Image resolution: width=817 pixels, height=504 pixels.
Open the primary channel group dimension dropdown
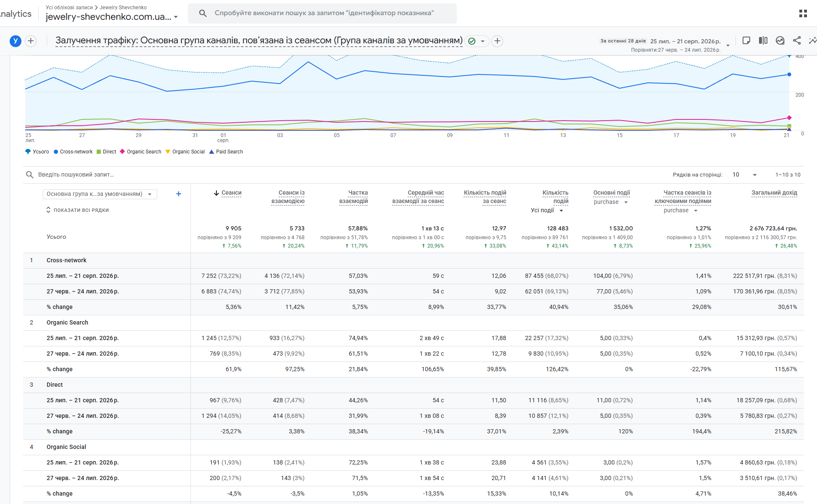point(100,194)
